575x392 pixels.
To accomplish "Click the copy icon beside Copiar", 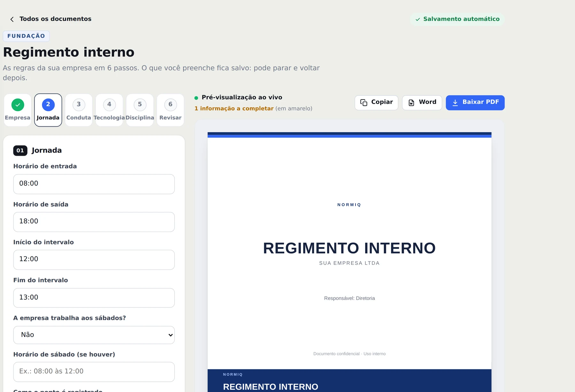I will (x=364, y=102).
